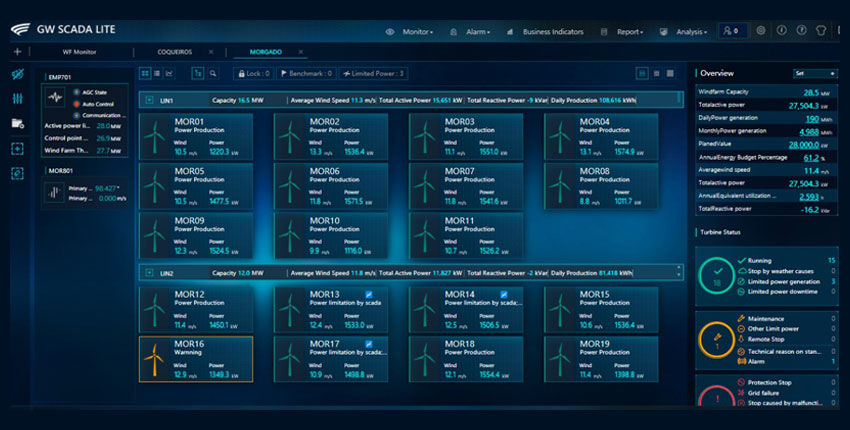
Task: Select the MOR08 turbine card
Action: tap(601, 186)
